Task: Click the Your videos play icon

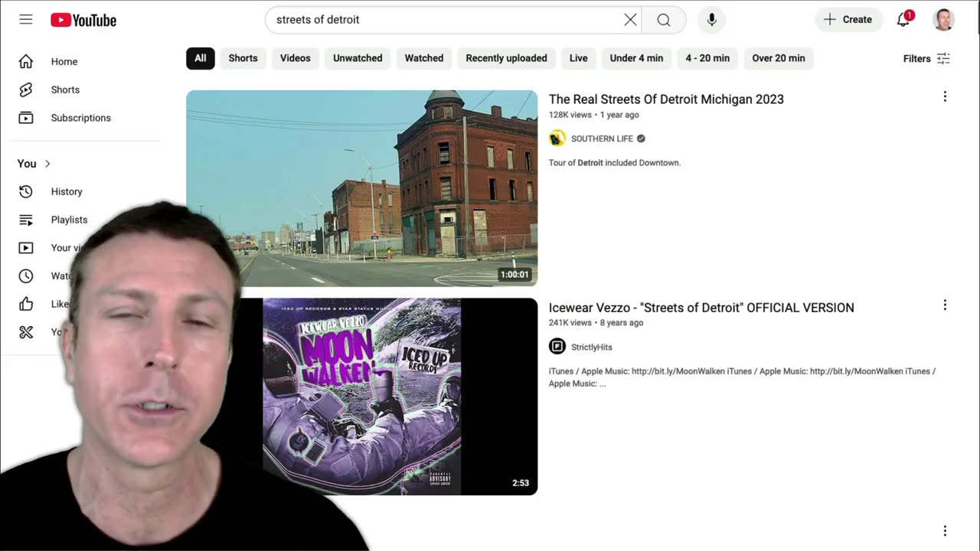Action: click(x=26, y=248)
